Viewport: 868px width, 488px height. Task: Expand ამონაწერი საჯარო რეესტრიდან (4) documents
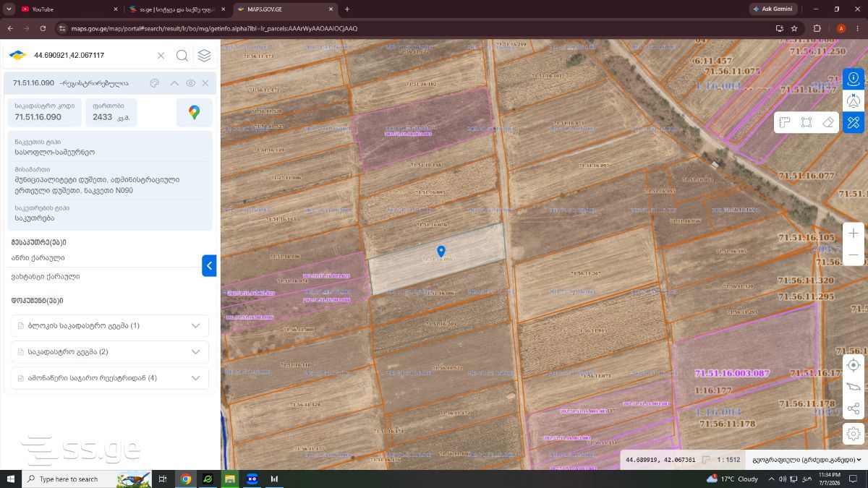(x=110, y=377)
